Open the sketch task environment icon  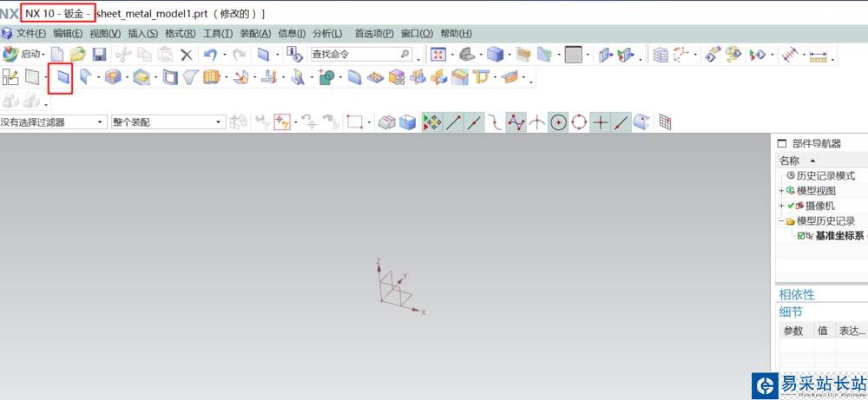pos(10,77)
